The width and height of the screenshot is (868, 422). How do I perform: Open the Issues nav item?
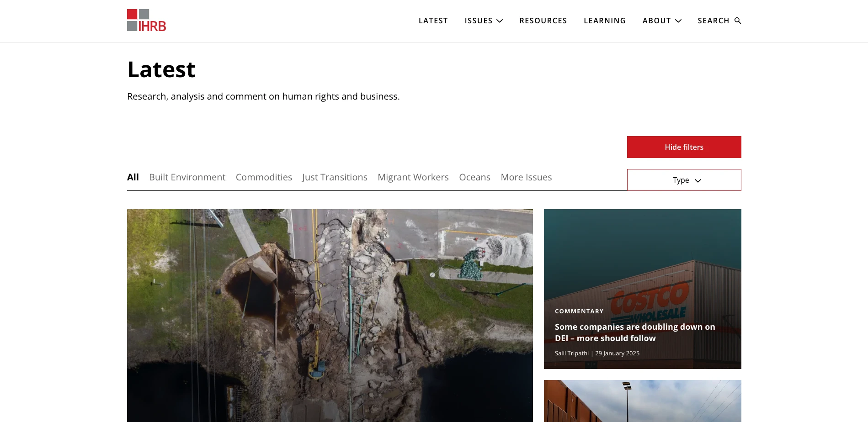coord(479,21)
